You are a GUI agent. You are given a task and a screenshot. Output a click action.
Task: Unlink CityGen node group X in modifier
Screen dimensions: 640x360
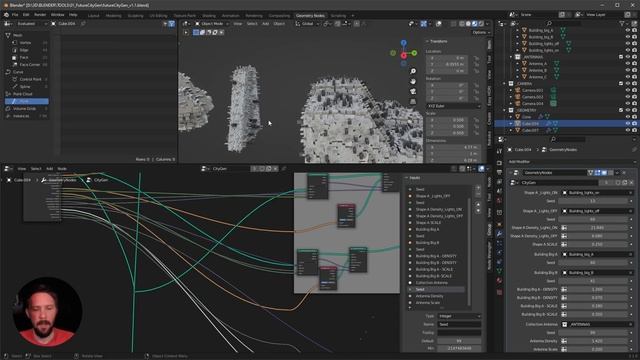(x=631, y=182)
